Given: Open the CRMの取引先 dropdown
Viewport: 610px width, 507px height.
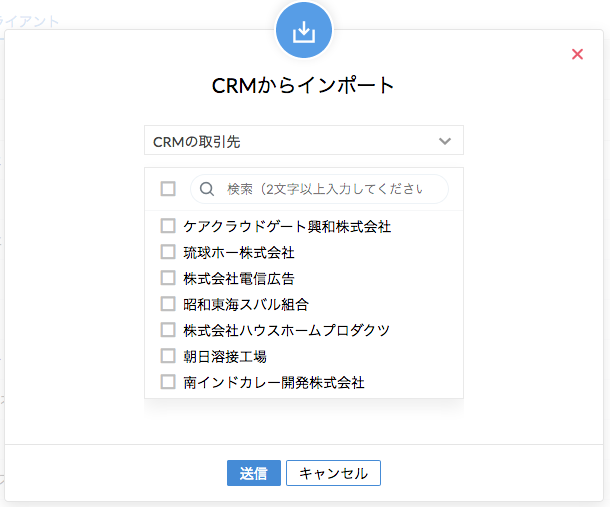Looking at the screenshot, I should pos(303,141).
